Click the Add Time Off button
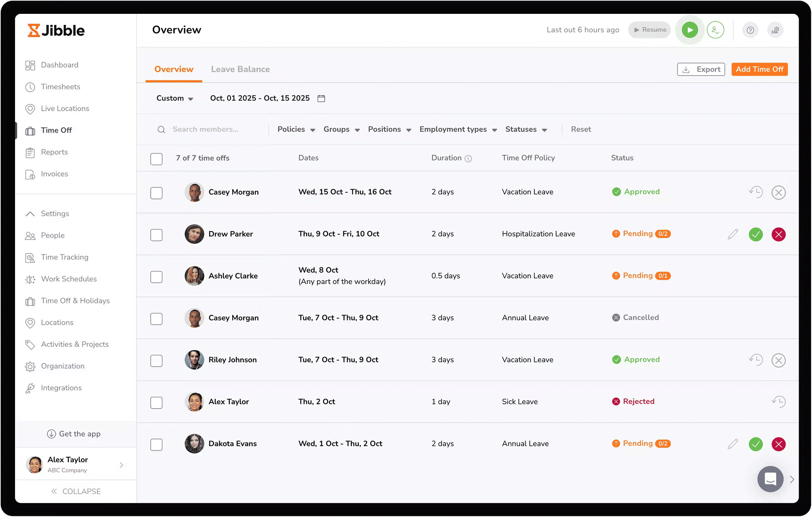Viewport: 812px width, 517px height. [x=759, y=69]
